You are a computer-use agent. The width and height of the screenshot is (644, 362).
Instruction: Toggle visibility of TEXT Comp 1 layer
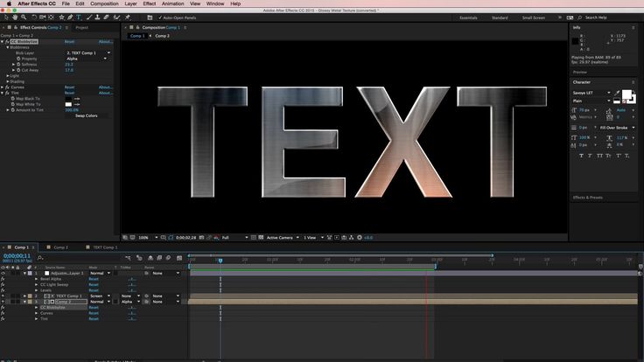point(3,296)
